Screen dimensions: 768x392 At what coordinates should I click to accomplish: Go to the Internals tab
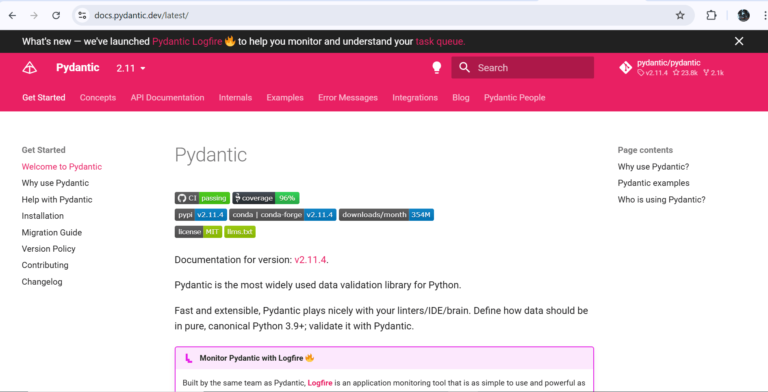235,98
